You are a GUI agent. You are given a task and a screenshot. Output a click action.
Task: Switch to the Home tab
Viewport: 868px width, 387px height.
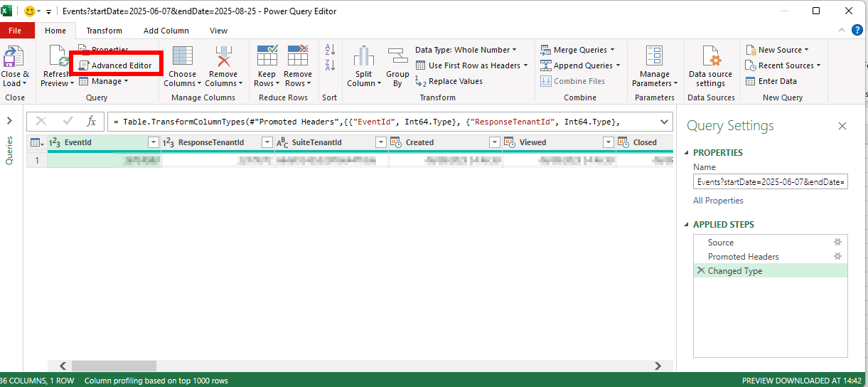55,31
